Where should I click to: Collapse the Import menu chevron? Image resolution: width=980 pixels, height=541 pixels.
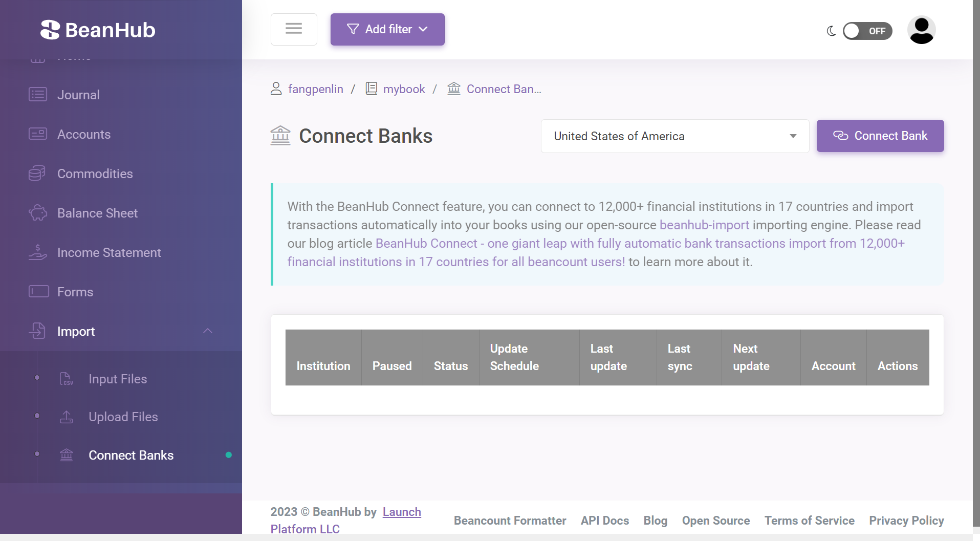pos(208,331)
